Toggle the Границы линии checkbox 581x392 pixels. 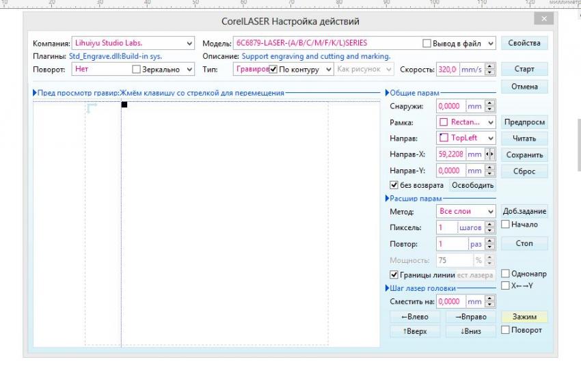[x=394, y=275]
